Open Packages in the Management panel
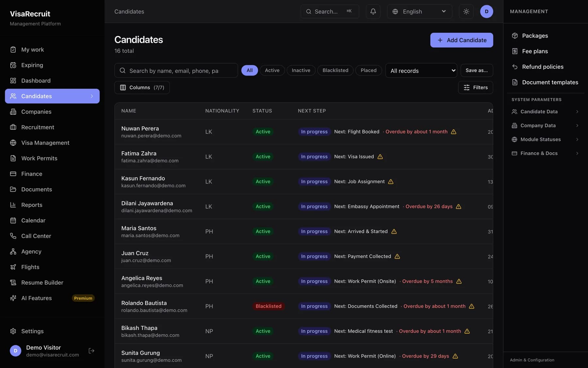The height and width of the screenshot is (368, 588). pos(546,36)
